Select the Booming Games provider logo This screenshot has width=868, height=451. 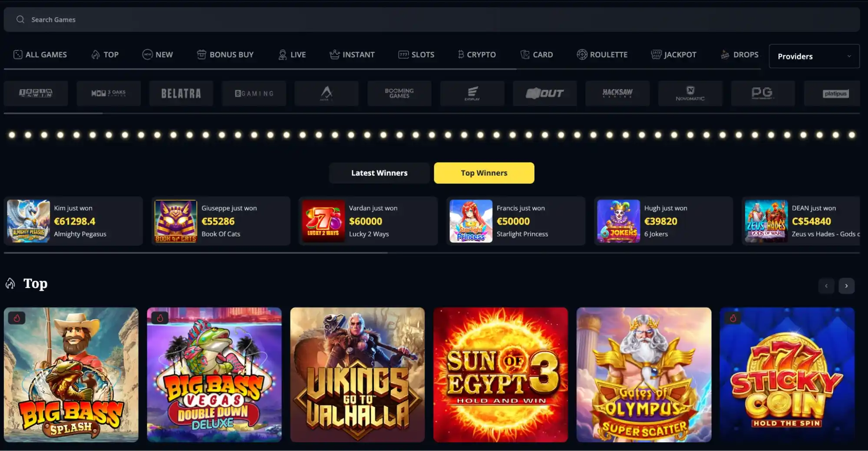coord(399,93)
